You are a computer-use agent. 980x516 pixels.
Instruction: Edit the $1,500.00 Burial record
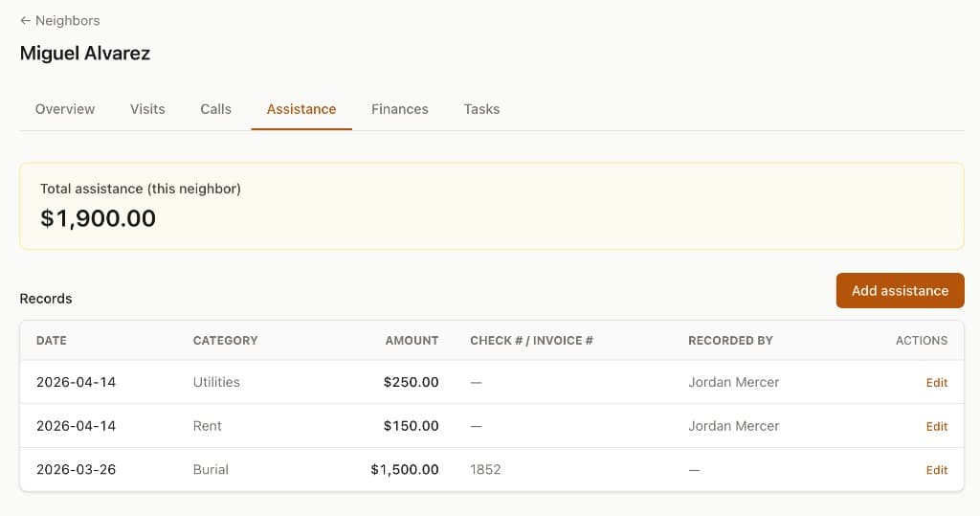936,470
